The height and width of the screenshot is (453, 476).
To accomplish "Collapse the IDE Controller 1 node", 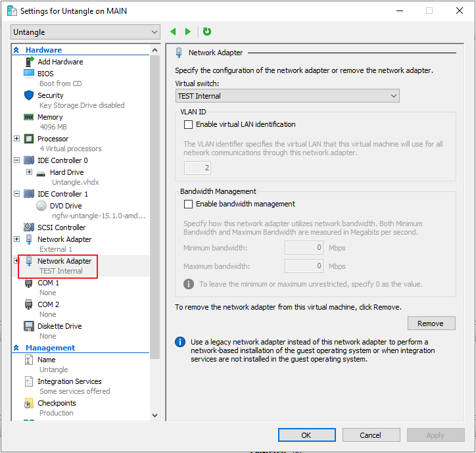I will coord(16,193).
